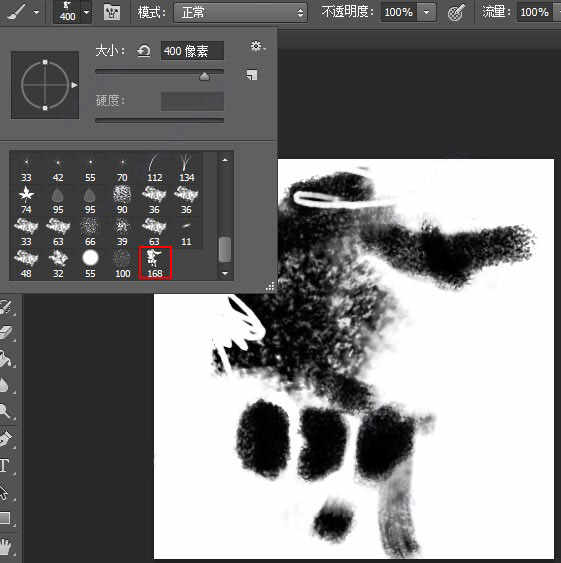Screen dimensions: 561x563
Task: Select the Type tool
Action: click(4, 466)
